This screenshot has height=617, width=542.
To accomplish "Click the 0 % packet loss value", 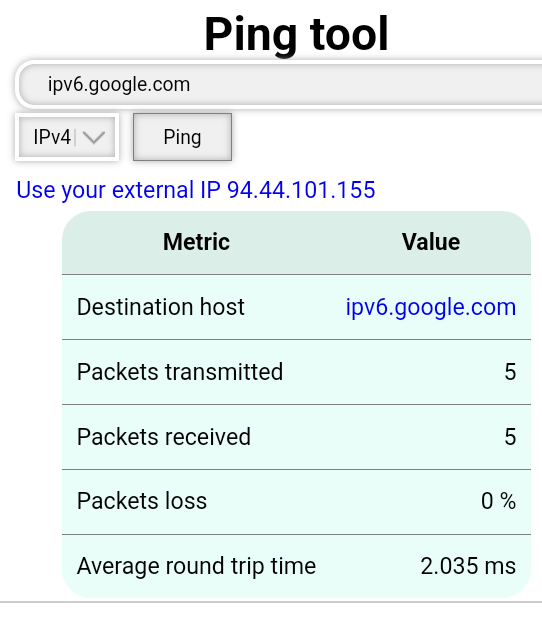I will [498, 501].
